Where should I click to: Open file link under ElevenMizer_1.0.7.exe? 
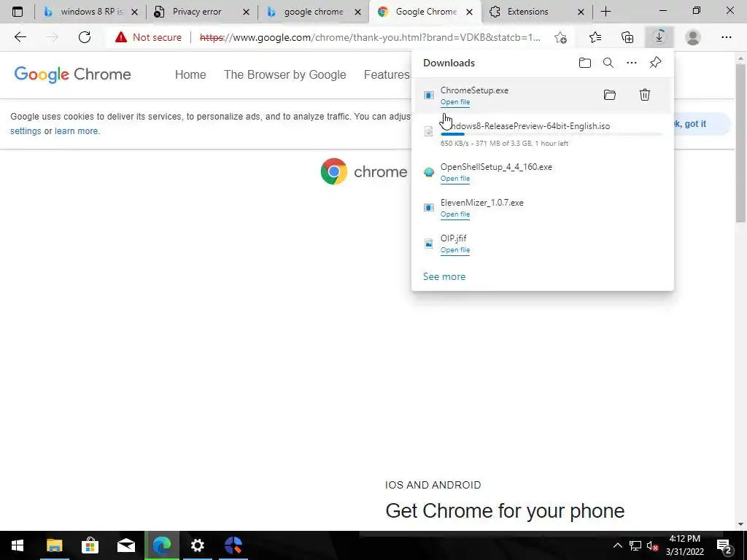tap(455, 214)
